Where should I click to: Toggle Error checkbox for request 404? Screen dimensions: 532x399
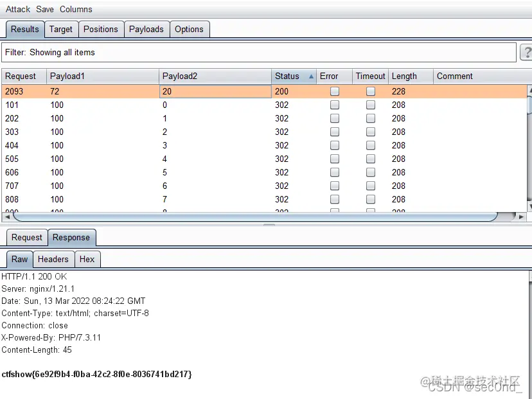(x=335, y=145)
